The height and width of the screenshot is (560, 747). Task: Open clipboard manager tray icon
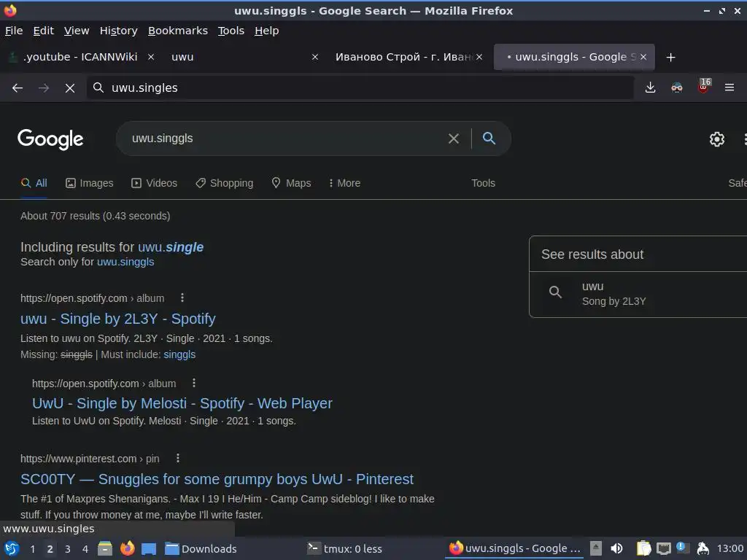[643, 549]
